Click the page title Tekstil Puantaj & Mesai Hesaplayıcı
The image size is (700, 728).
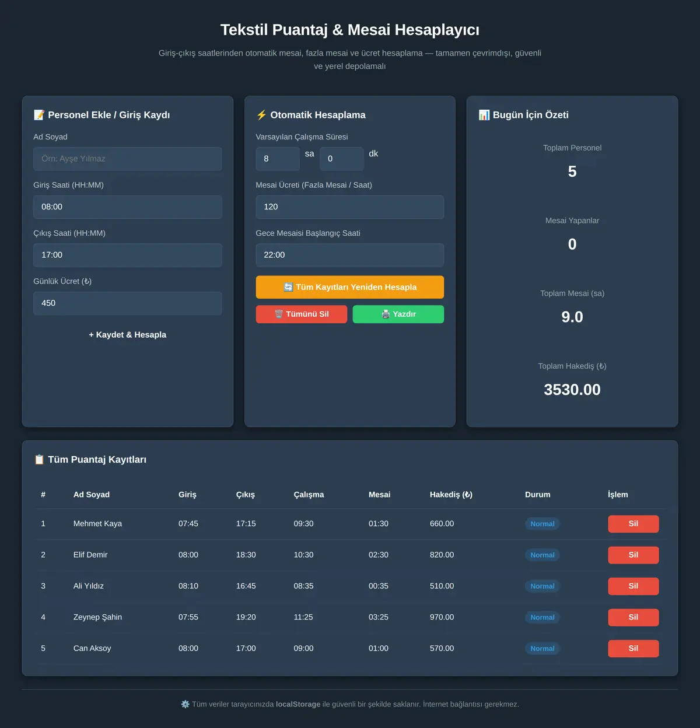pos(350,30)
